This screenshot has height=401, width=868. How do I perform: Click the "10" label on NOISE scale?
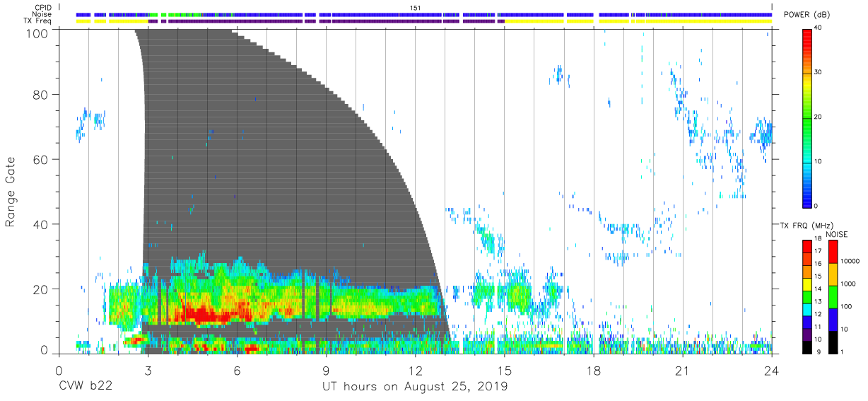tap(846, 330)
